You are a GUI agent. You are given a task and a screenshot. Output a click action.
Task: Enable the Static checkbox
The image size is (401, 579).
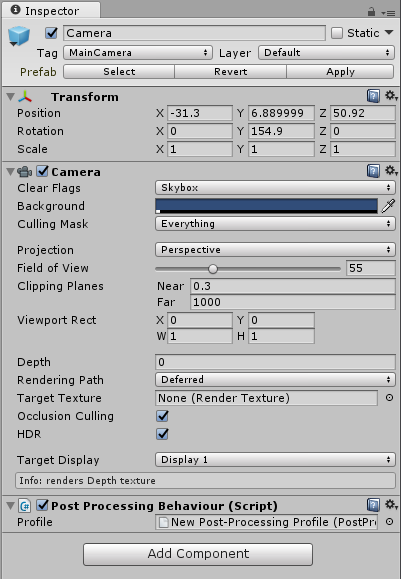[337, 33]
